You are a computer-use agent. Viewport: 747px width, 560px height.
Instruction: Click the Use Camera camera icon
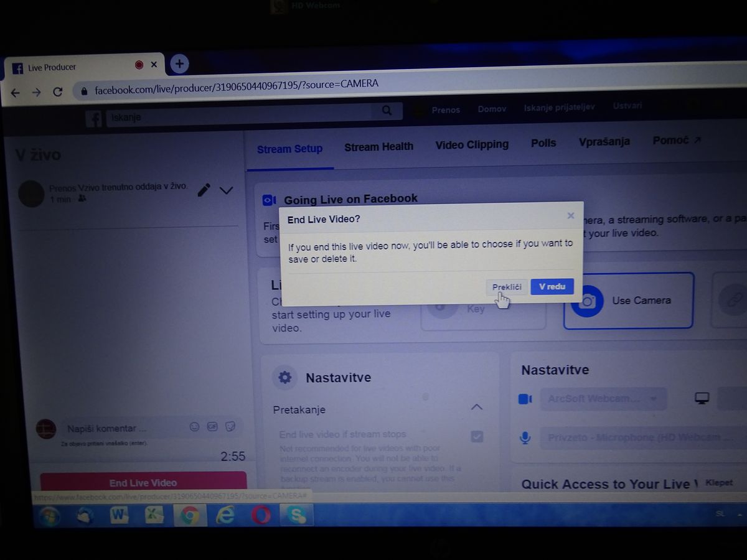[x=586, y=302]
